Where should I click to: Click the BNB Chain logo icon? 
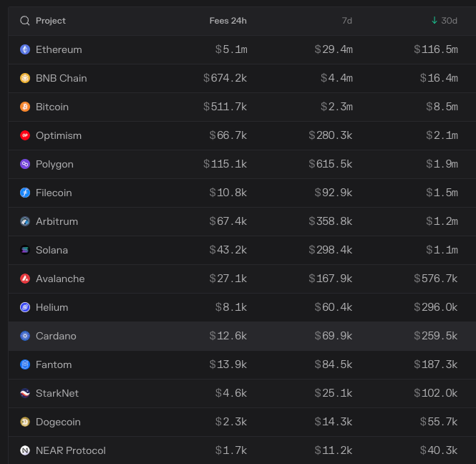pos(25,78)
